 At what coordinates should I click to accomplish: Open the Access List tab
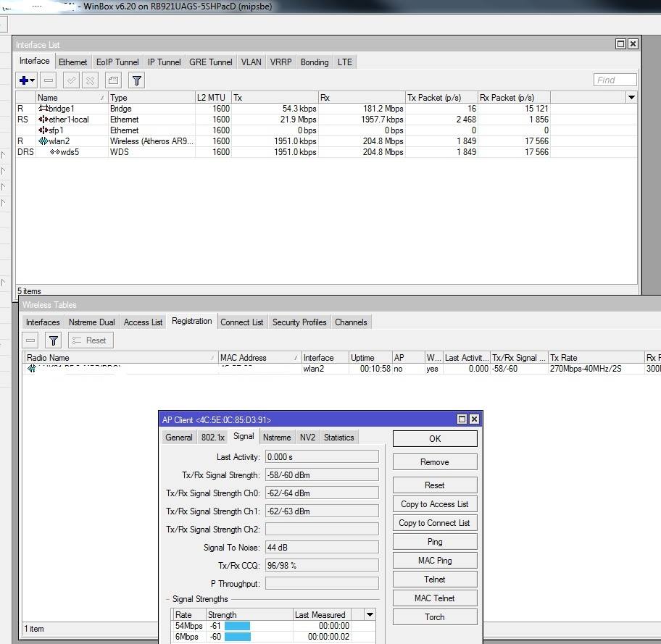tap(143, 322)
